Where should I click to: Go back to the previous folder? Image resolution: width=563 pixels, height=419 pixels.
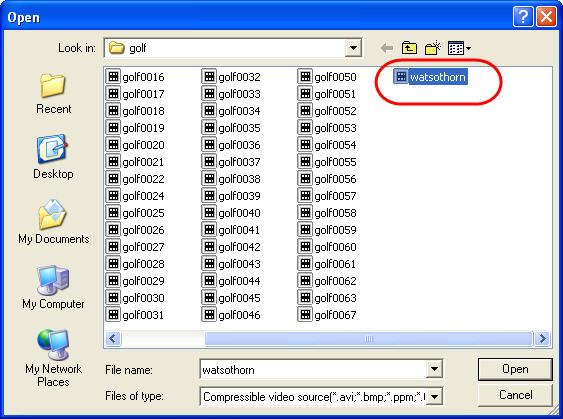tap(387, 48)
